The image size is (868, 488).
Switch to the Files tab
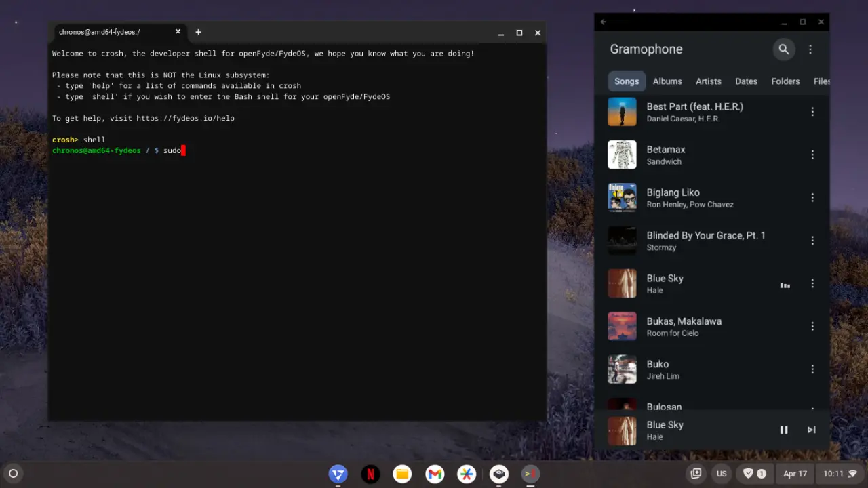pyautogui.click(x=821, y=81)
